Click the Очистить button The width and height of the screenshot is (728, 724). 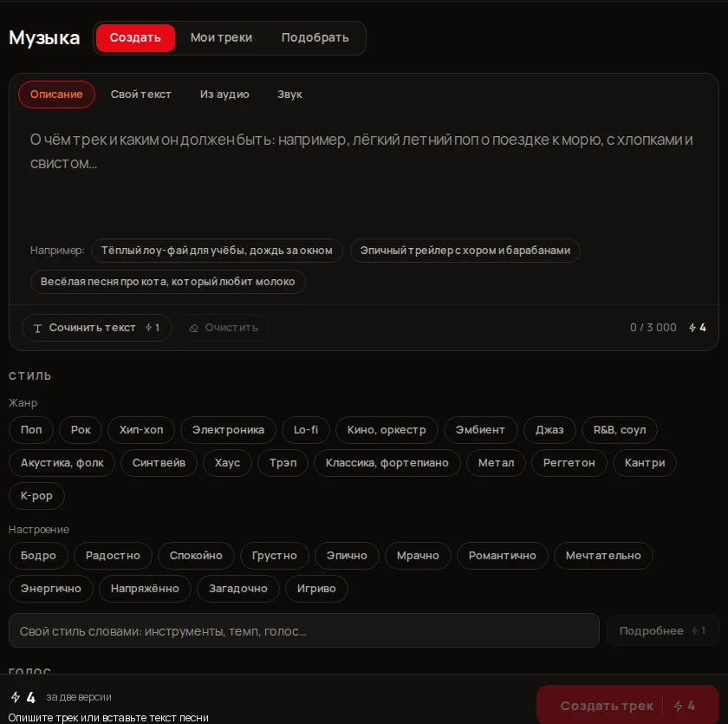tap(224, 328)
